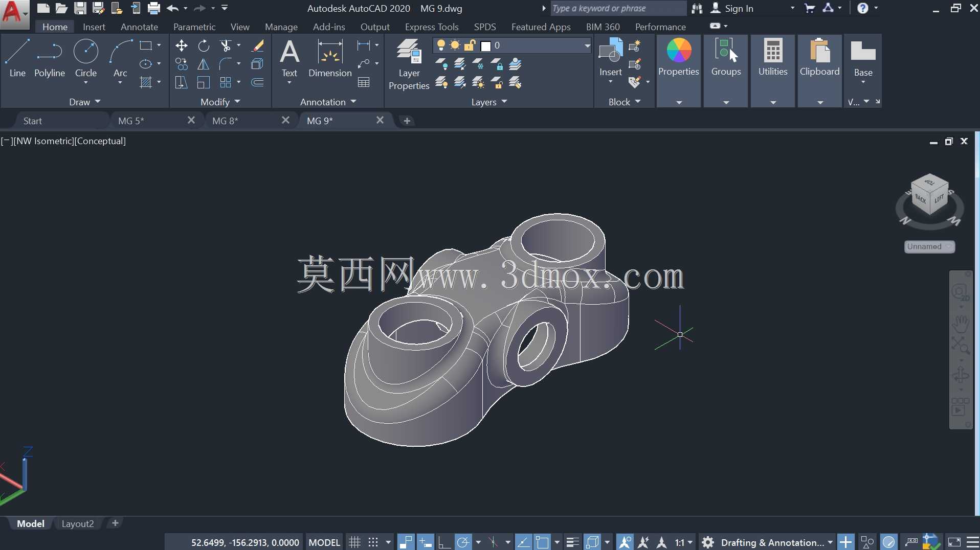This screenshot has width=980, height=550.
Task: Click the new drawing tab plus button
Action: [407, 121]
